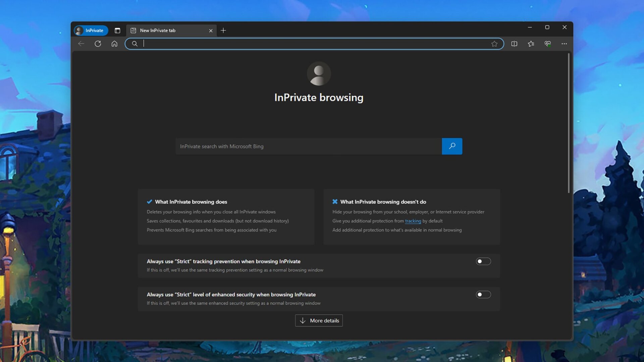
Task: Add this page to favorites
Action: pyautogui.click(x=495, y=44)
